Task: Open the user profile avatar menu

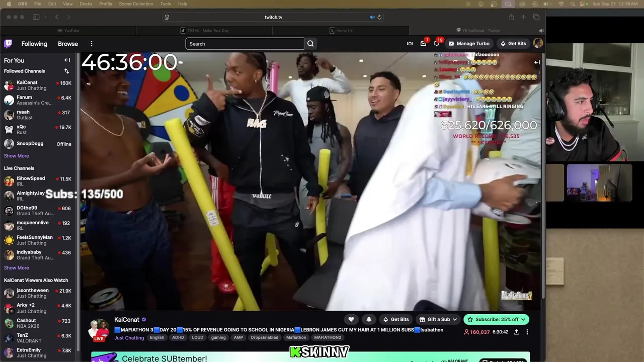Action: coord(538,44)
